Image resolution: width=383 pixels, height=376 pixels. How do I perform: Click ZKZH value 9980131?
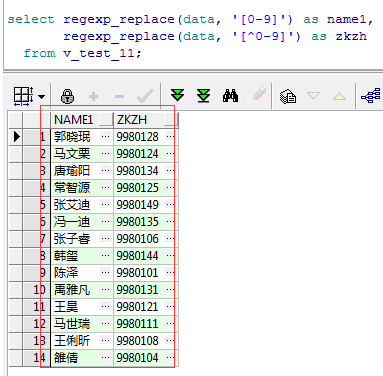tap(137, 290)
